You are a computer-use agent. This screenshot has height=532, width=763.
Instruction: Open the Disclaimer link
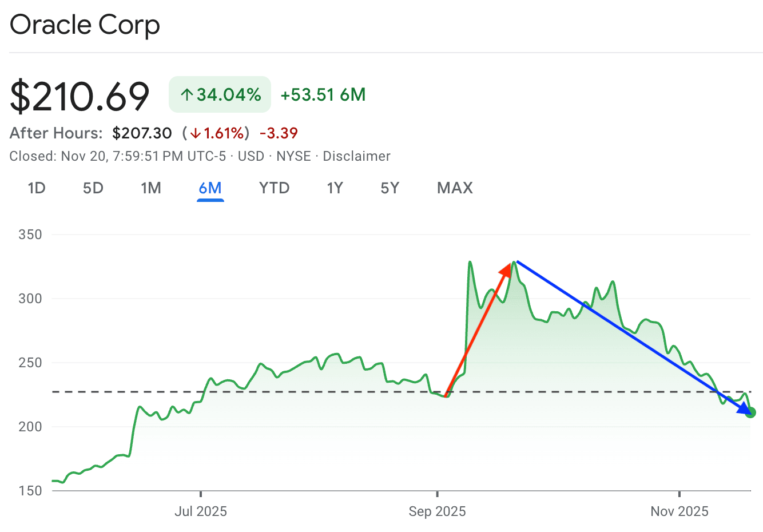tap(356, 156)
